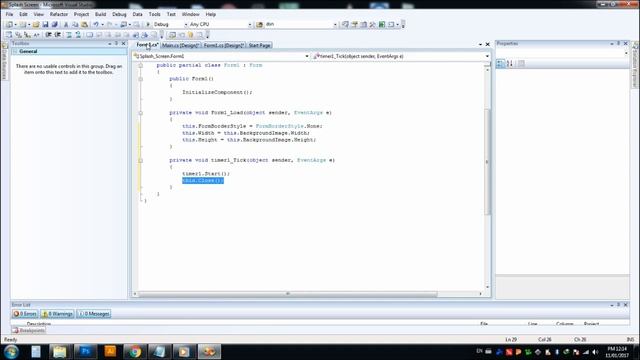This screenshot has height=360, width=640.
Task: Open the Window menu
Action: pyautogui.click(x=190, y=14)
